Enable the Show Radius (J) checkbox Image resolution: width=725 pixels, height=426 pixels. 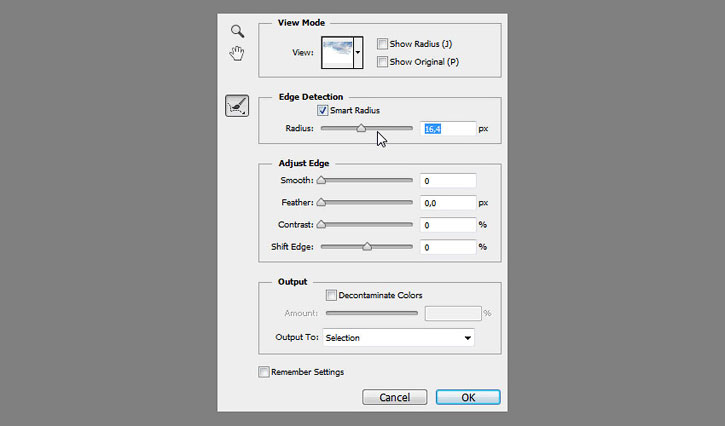pos(382,44)
